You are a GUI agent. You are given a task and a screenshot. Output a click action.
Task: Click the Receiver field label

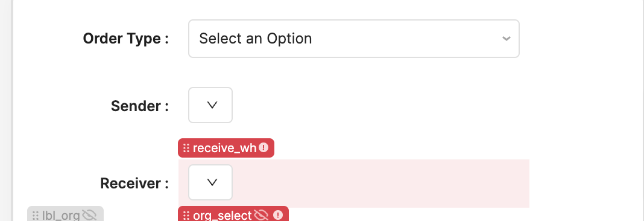[x=134, y=184]
